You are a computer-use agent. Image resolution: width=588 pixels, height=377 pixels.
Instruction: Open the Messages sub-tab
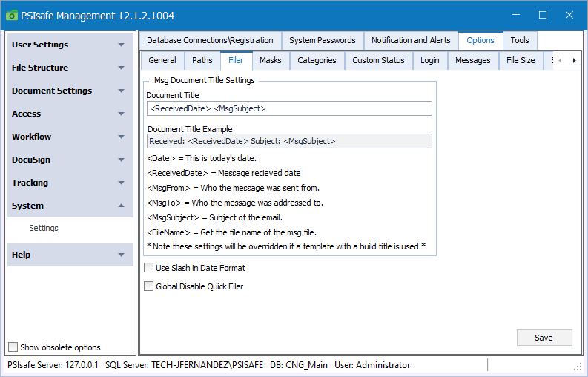(473, 60)
